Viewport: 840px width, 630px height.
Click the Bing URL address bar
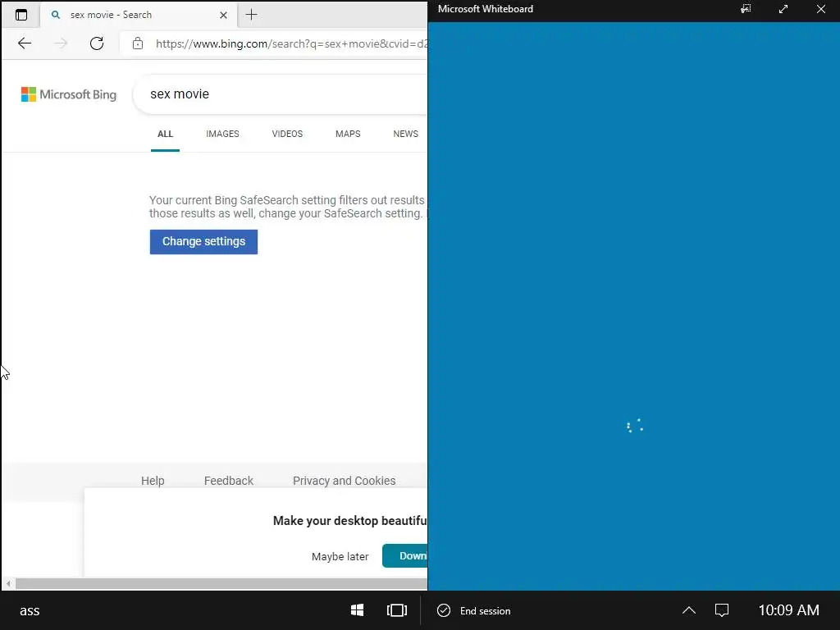291,43
